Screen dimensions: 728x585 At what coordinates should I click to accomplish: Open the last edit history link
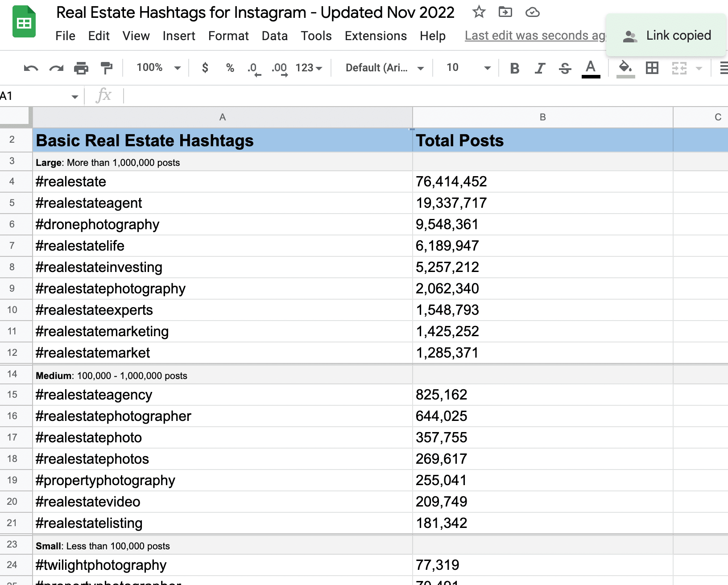535,36
